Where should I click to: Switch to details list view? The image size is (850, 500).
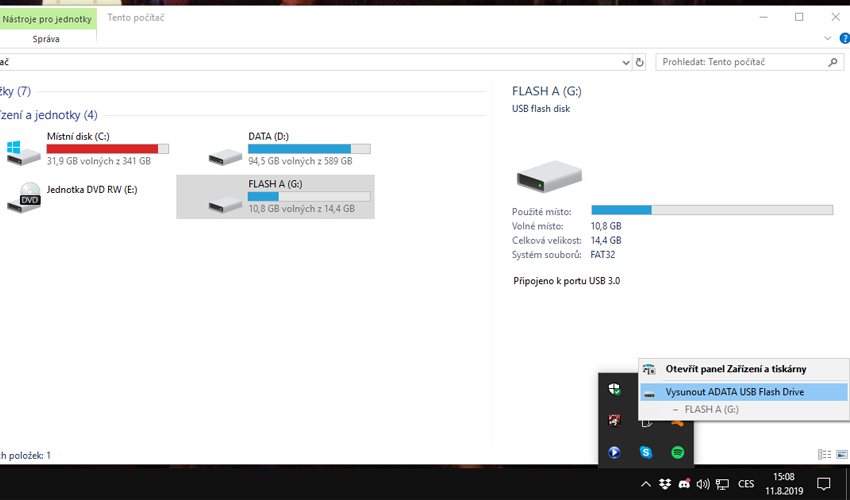tap(823, 455)
